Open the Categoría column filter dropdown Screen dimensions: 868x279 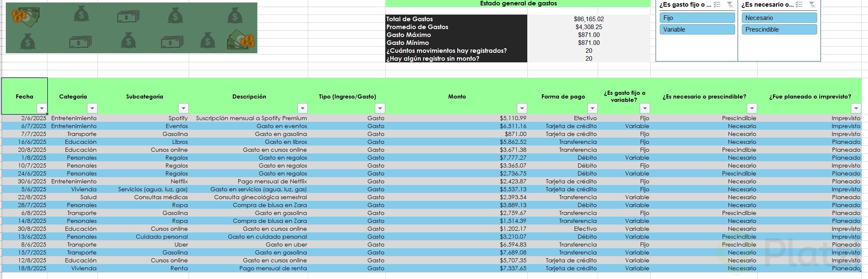point(92,109)
